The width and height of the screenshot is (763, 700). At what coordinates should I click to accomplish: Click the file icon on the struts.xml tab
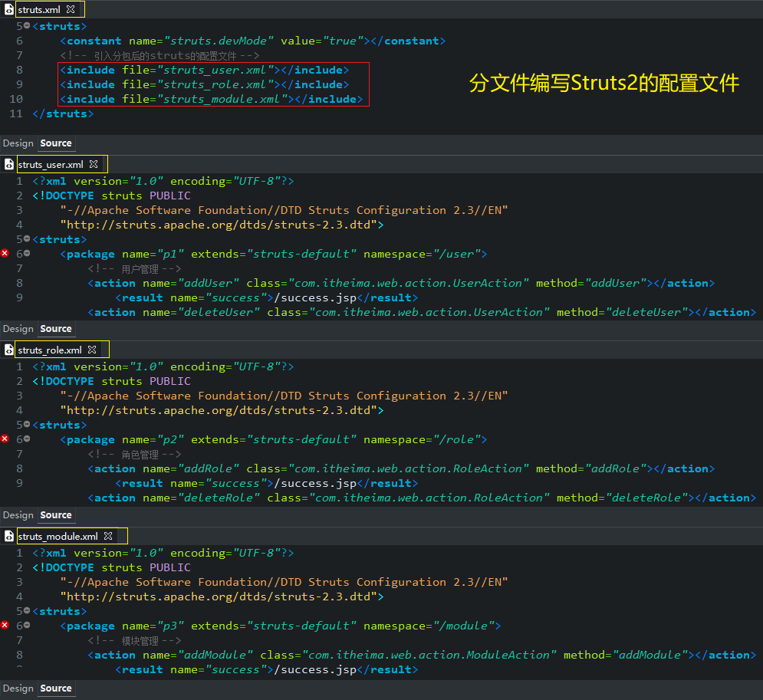[8, 9]
